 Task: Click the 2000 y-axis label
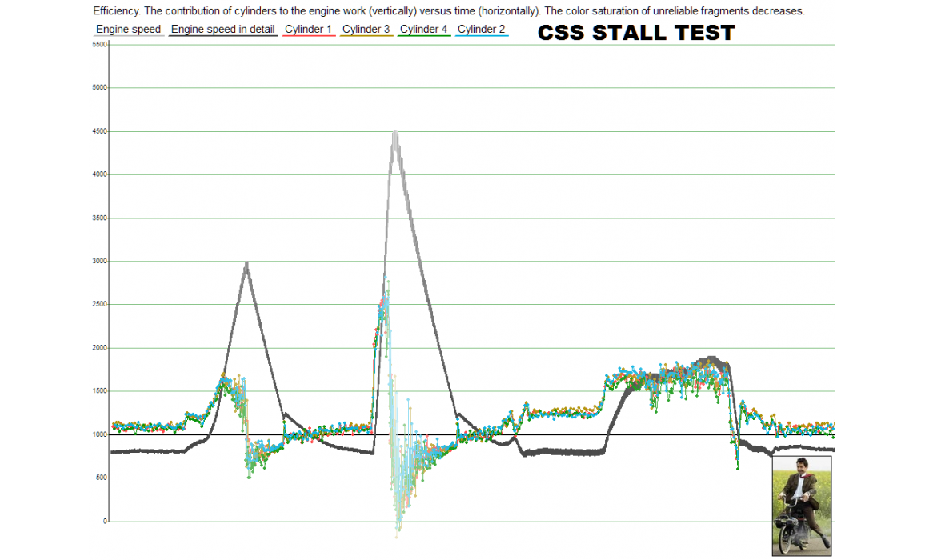pyautogui.click(x=99, y=348)
